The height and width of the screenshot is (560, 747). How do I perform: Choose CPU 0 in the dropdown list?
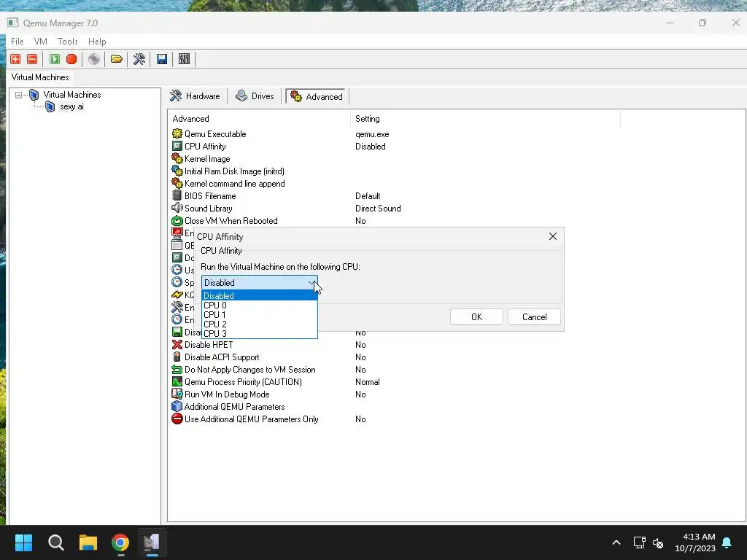[x=260, y=306]
